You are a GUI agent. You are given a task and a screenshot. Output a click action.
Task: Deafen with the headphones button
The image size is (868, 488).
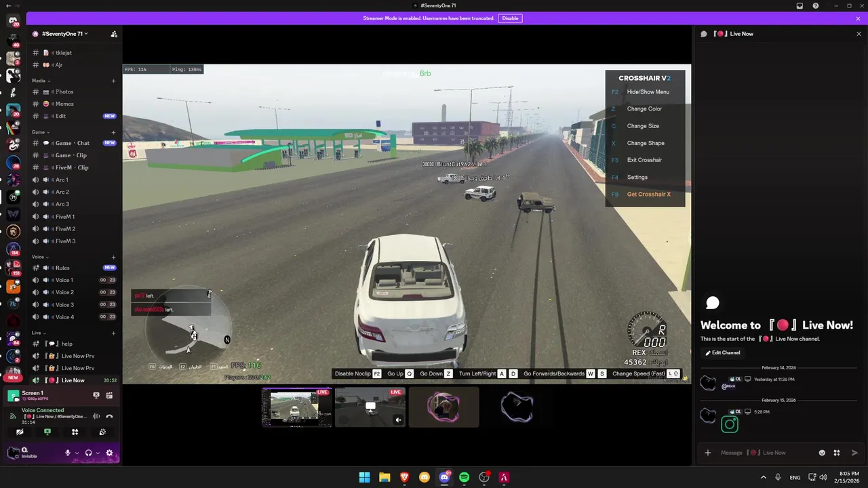(88, 453)
